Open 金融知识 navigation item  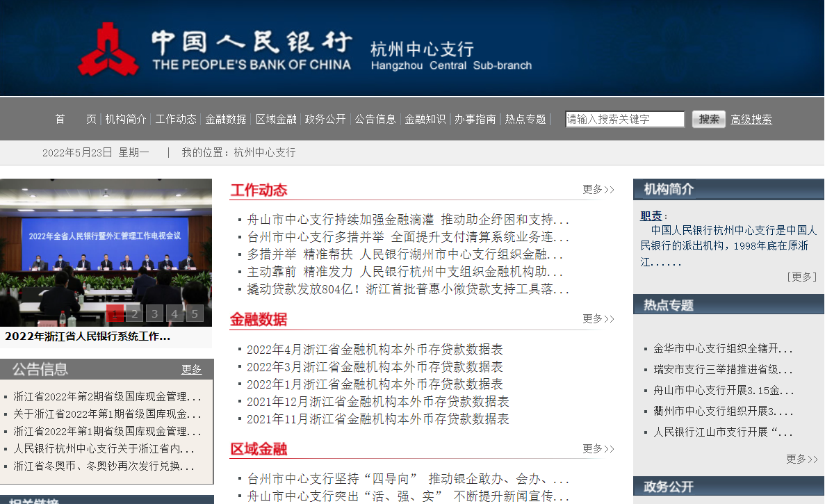[425, 120]
